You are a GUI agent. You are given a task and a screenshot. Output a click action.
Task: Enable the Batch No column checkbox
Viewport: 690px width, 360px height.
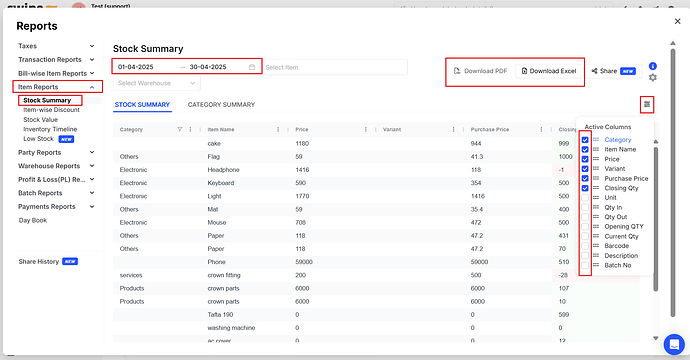585,265
